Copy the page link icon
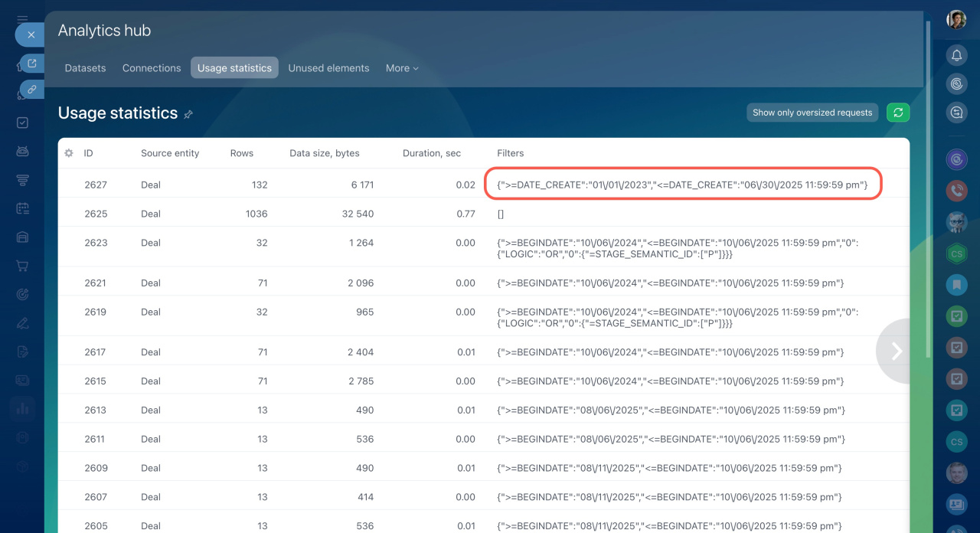This screenshot has width=980, height=533. pos(32,90)
